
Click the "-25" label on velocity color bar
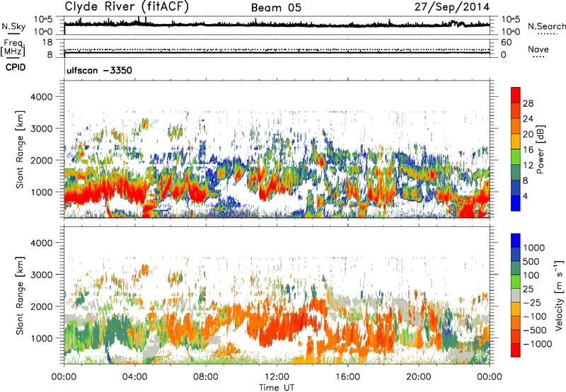click(532, 303)
